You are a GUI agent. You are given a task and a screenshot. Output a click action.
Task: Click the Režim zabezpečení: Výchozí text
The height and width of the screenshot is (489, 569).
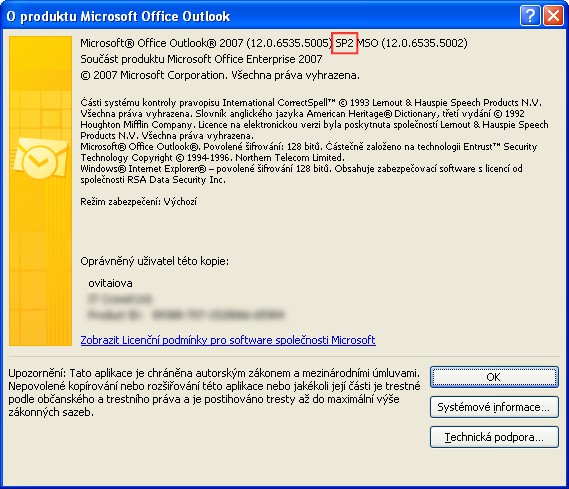(x=139, y=202)
